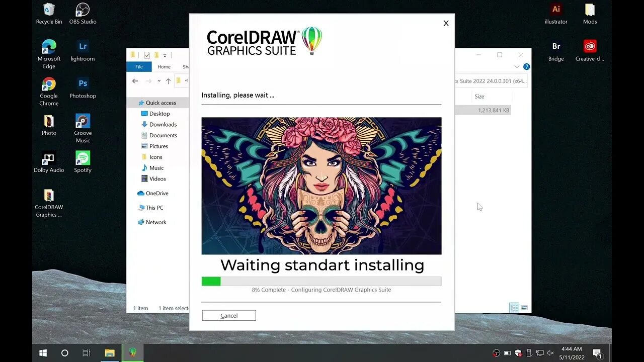Switch Explorer to large icons view
Viewport: 644px width, 362px height.
524,308
